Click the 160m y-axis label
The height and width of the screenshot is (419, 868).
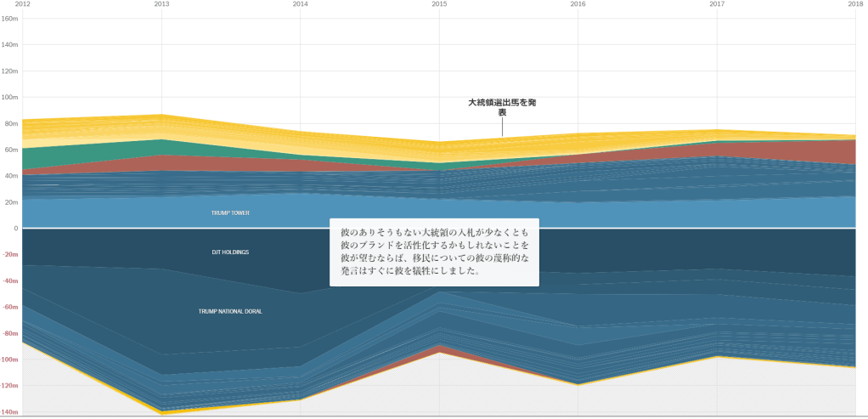pos(10,18)
